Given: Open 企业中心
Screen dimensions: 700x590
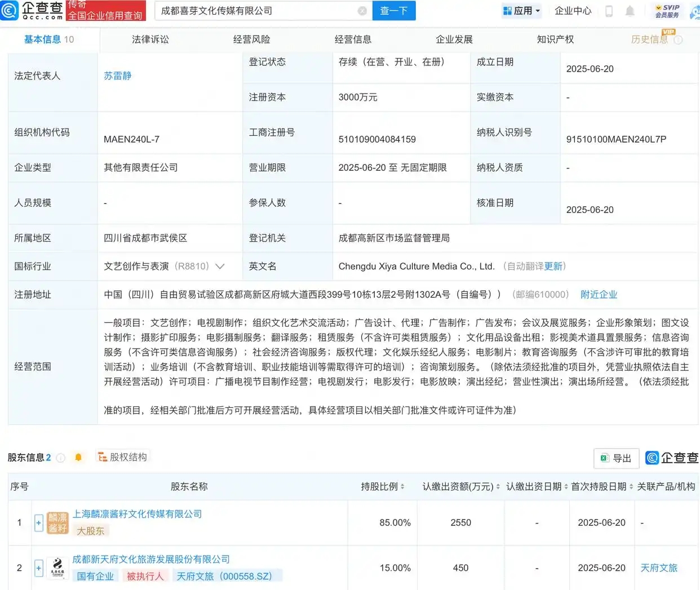Looking at the screenshot, I should [573, 11].
